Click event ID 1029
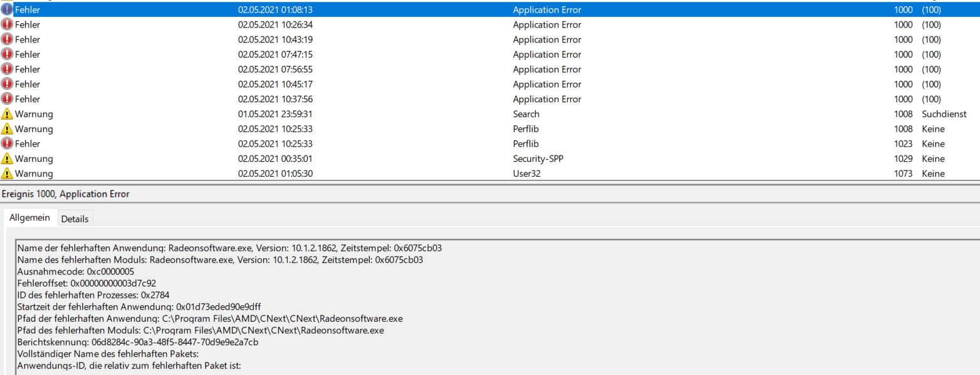 (x=903, y=159)
